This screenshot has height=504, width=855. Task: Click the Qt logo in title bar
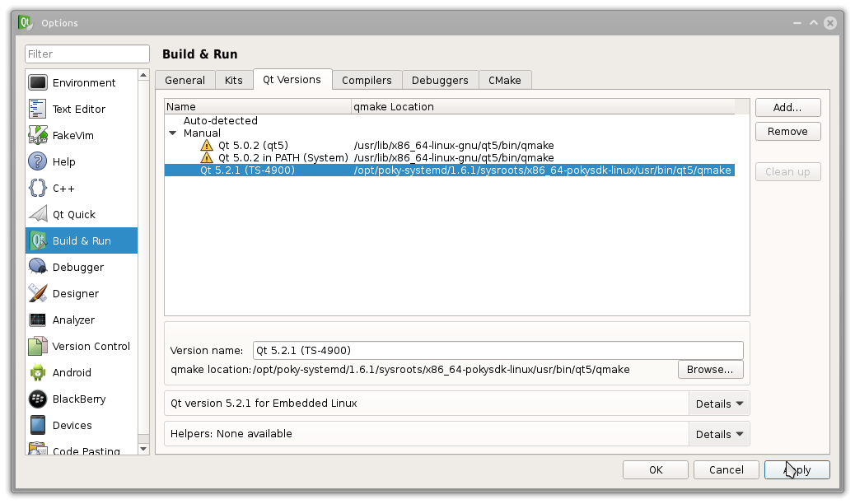[x=25, y=22]
